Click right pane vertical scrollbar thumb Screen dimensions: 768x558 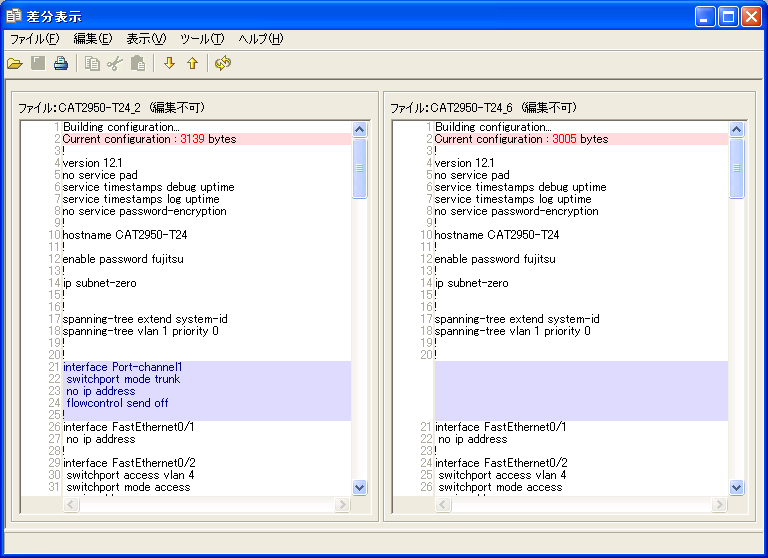tap(737, 168)
